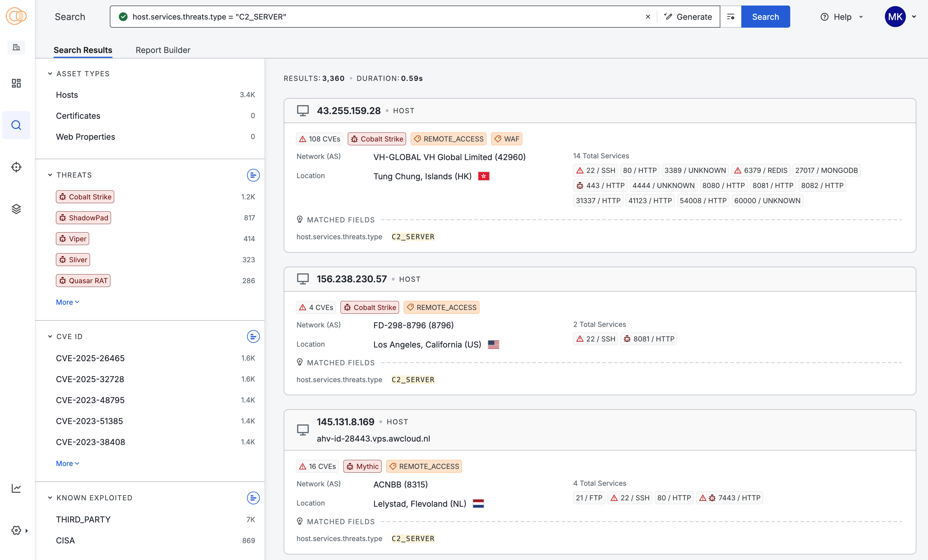Filter results by Cobalt Strike threat
The image size is (928, 560).
pyautogui.click(x=85, y=197)
